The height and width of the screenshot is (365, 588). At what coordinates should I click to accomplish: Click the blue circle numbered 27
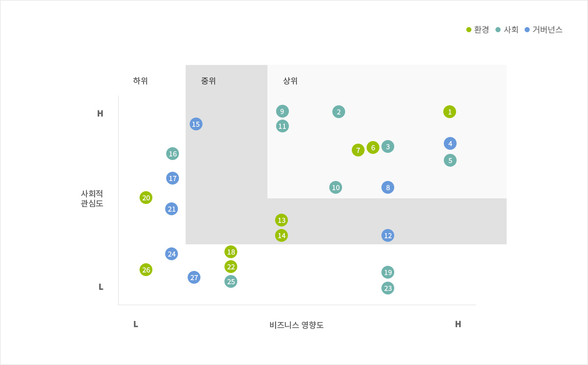pos(194,277)
